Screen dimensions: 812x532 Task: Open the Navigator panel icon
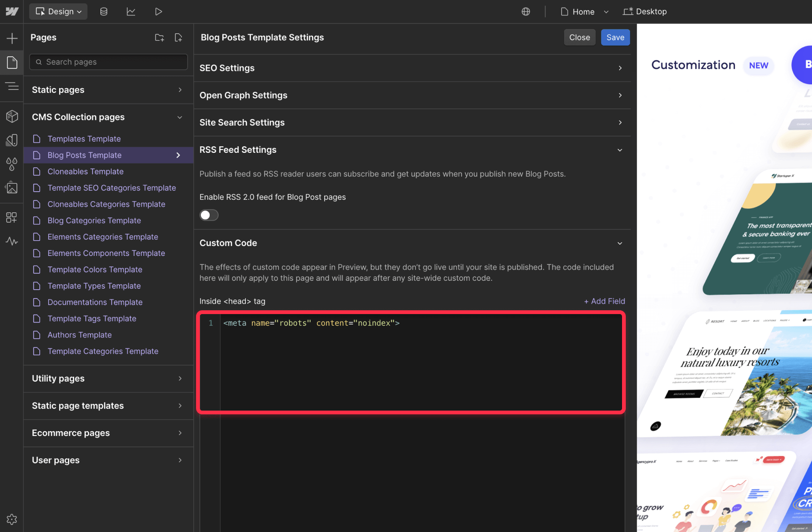[12, 87]
